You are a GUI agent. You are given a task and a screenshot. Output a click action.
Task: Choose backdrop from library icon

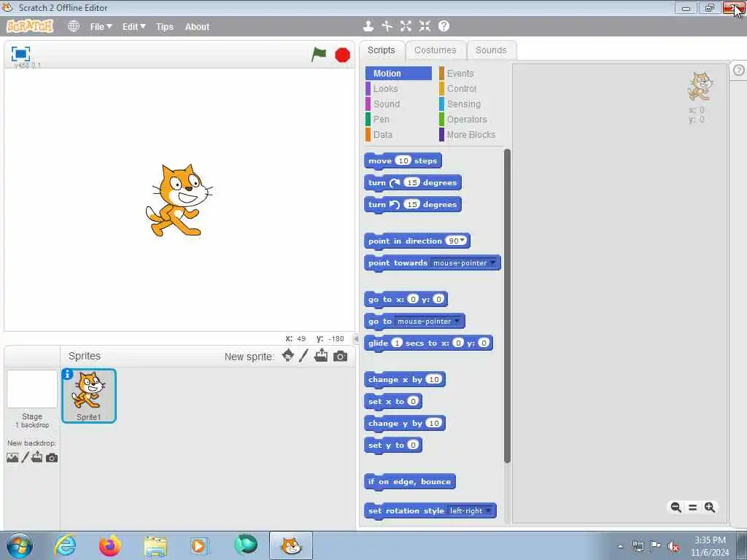(12, 458)
